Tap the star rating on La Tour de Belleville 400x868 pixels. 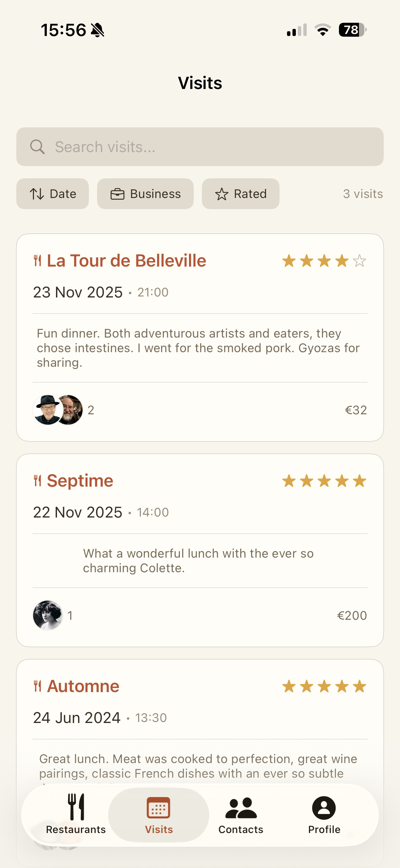[324, 261]
